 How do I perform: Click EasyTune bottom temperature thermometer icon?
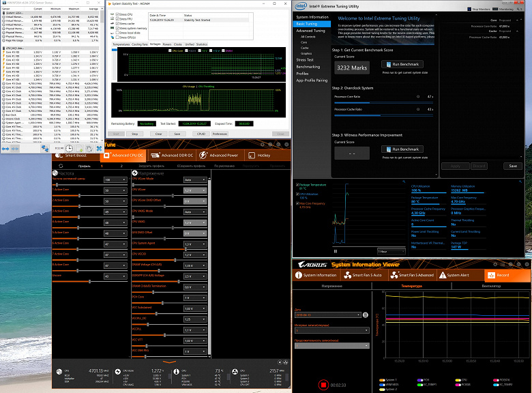(x=176, y=372)
